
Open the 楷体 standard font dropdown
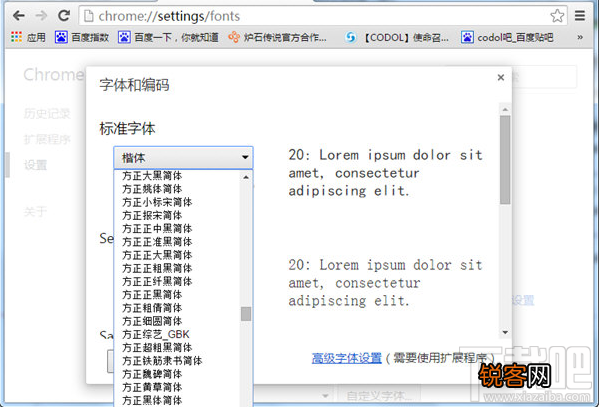pyautogui.click(x=183, y=157)
